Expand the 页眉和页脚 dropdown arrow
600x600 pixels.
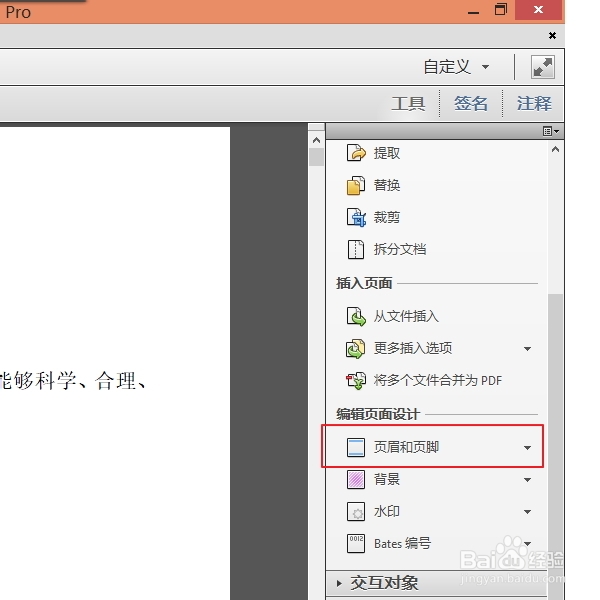(527, 448)
